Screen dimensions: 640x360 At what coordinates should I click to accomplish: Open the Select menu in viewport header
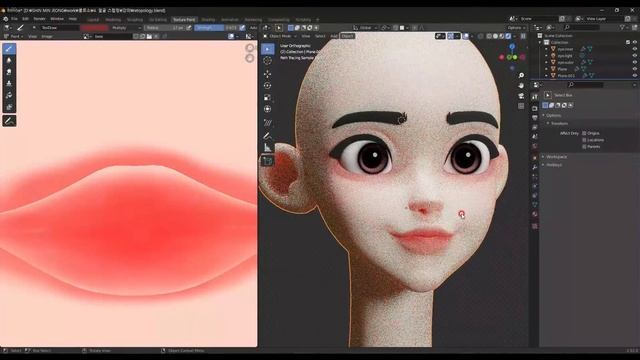point(320,36)
